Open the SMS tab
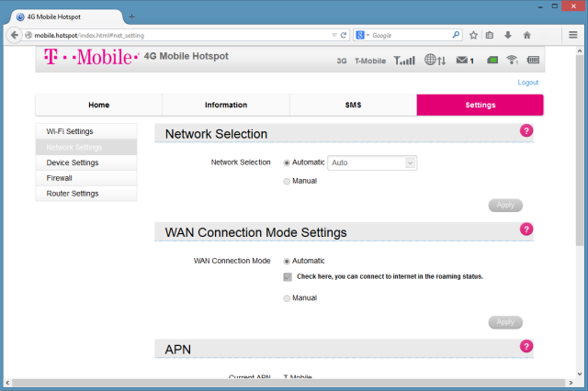The image size is (588, 391). point(353,105)
